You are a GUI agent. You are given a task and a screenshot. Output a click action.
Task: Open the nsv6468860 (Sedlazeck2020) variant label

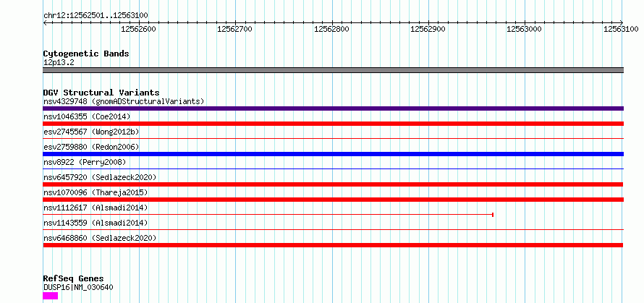pyautogui.click(x=100, y=238)
